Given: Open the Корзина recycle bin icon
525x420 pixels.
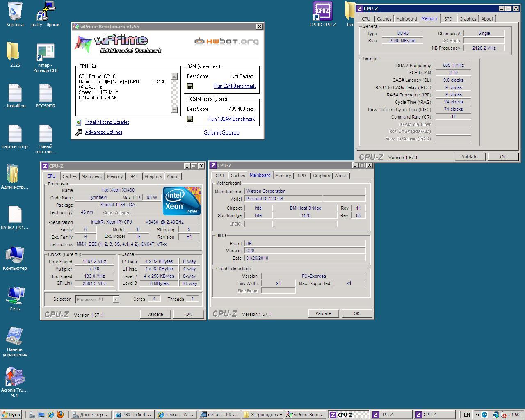Looking at the screenshot, I should coord(15,14).
